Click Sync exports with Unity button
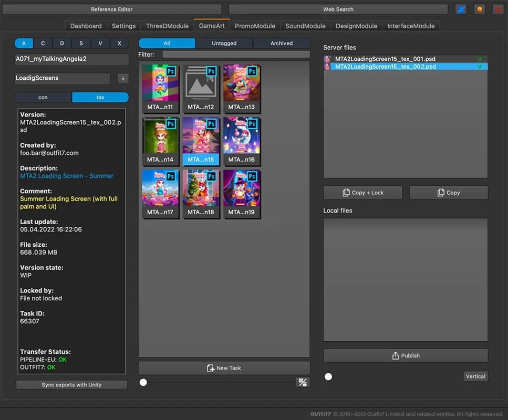508x420 pixels. tap(71, 385)
